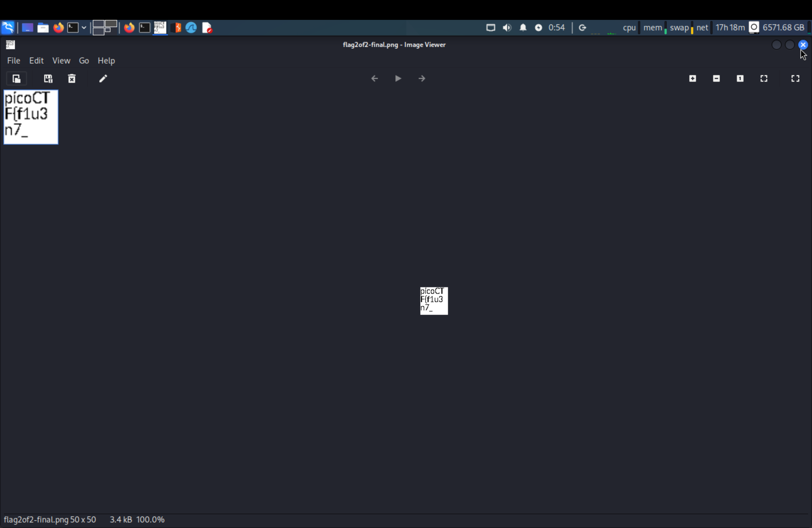This screenshot has width=812, height=528.
Task: Click the cpu monitor indicator
Action: click(629, 28)
